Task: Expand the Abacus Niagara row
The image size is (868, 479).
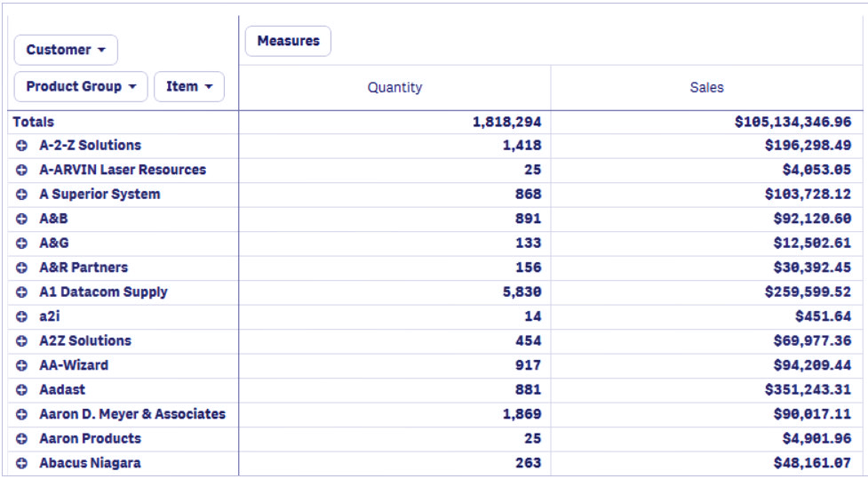Action: pyautogui.click(x=21, y=463)
